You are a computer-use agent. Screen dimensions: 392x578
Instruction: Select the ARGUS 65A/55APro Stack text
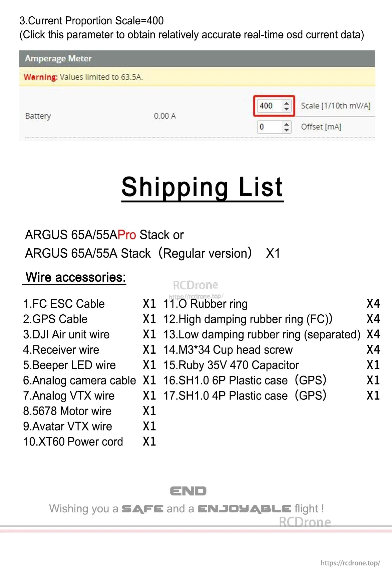tap(104, 235)
